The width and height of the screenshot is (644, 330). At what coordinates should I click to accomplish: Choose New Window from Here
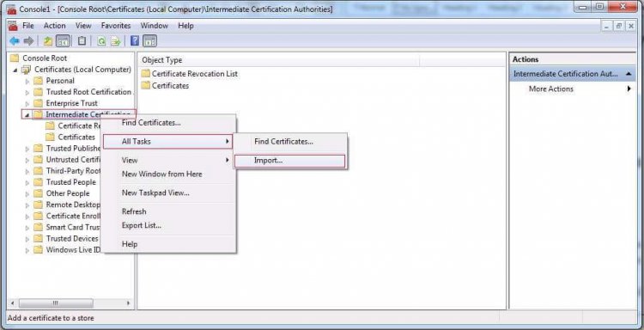(169, 174)
